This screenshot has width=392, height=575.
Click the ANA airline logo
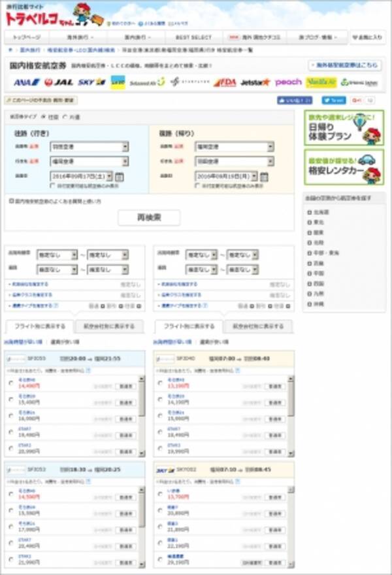coord(26,82)
